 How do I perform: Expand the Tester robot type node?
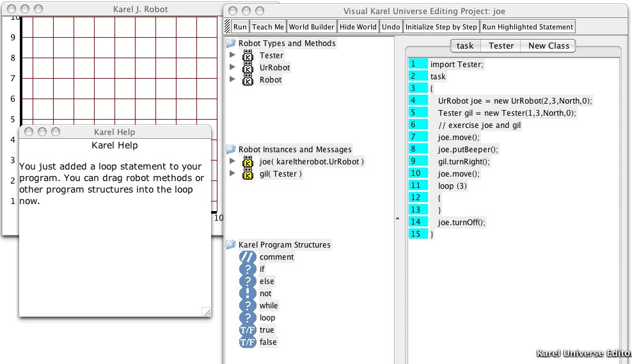(233, 56)
